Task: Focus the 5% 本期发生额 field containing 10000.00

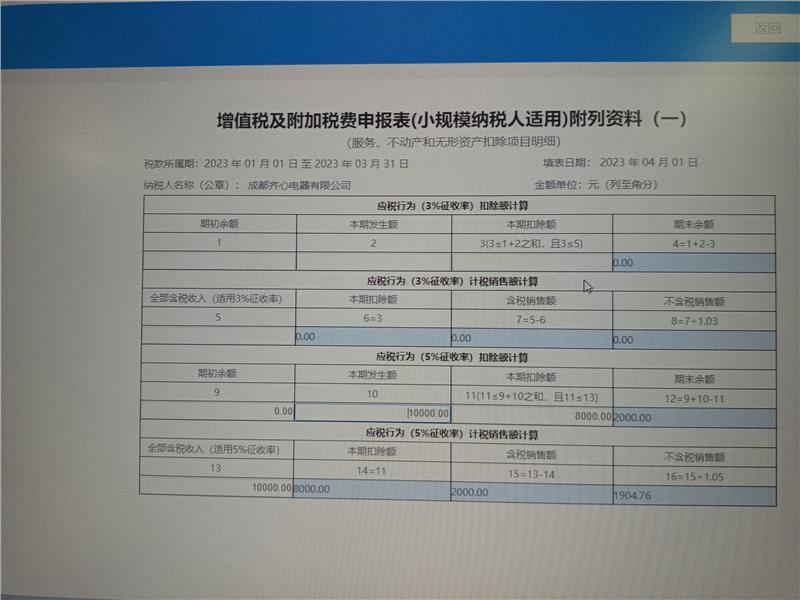Action: coord(372,413)
